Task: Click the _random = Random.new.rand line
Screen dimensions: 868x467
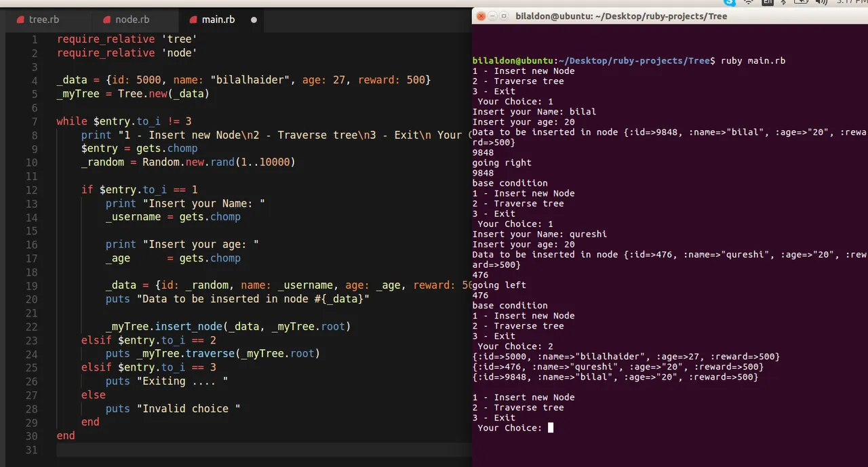Action: pyautogui.click(x=189, y=163)
